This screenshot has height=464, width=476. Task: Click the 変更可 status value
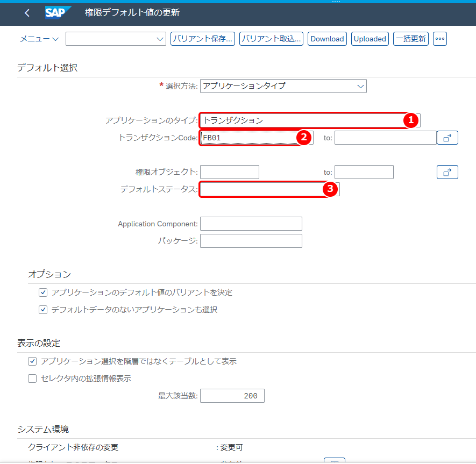pyautogui.click(x=232, y=447)
